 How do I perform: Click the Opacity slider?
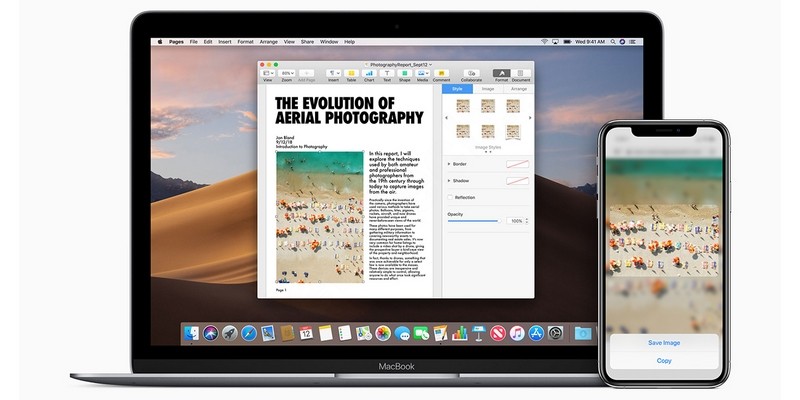tap(474, 221)
